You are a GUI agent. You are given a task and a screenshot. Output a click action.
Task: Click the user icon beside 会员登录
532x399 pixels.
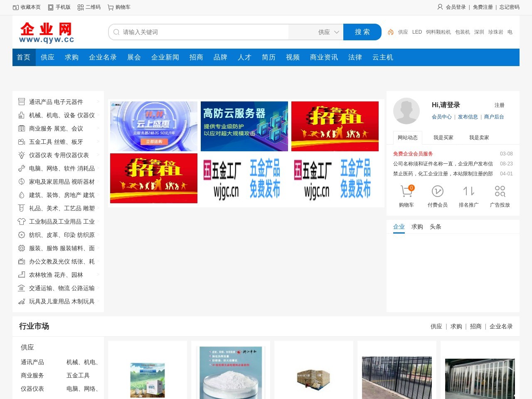click(x=440, y=7)
